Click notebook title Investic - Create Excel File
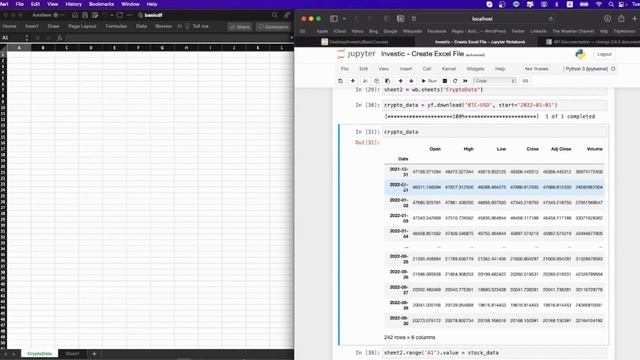 [x=422, y=54]
